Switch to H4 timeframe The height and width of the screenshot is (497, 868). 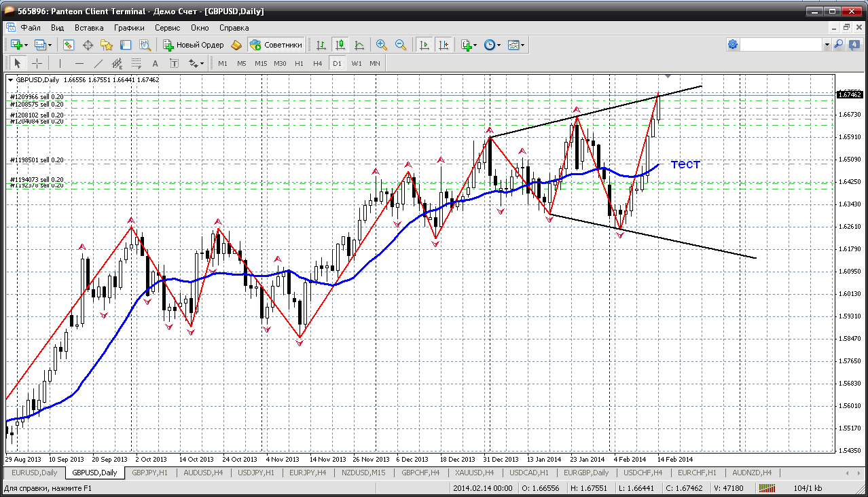(x=318, y=63)
